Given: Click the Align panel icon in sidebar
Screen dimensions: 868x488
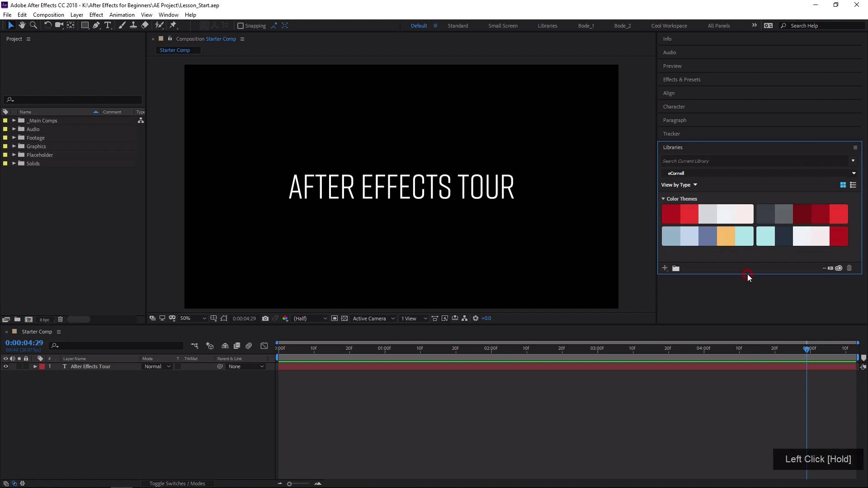Looking at the screenshot, I should point(668,92).
